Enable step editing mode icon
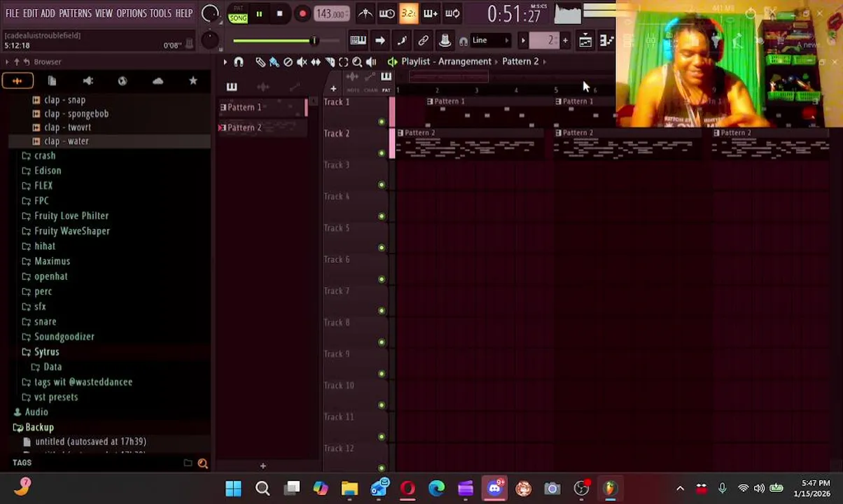The width and height of the screenshot is (843, 504). (x=430, y=13)
